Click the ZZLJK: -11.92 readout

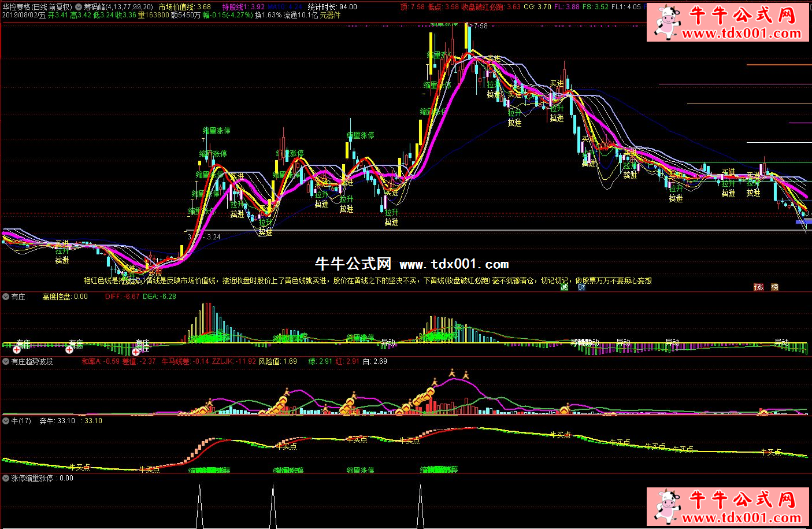[x=234, y=361]
